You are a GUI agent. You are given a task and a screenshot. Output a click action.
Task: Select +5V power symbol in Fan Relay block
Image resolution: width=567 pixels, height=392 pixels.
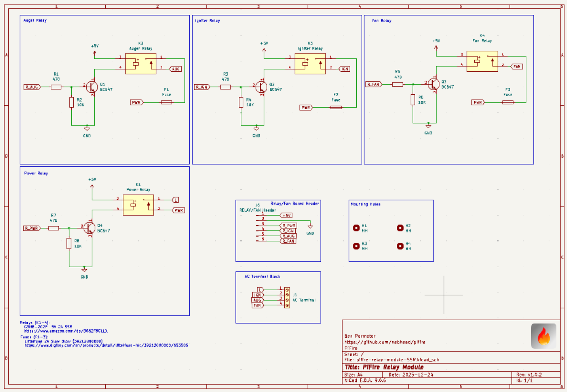click(436, 48)
